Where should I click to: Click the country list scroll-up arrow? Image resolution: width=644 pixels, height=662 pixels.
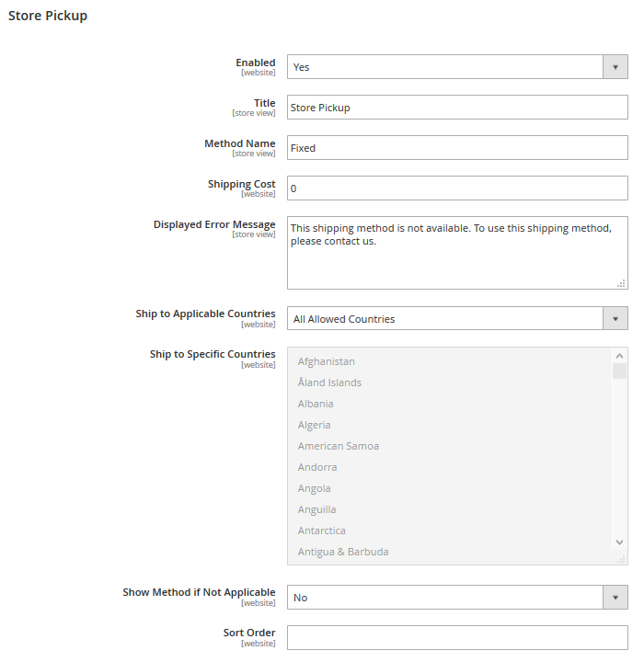tap(620, 356)
